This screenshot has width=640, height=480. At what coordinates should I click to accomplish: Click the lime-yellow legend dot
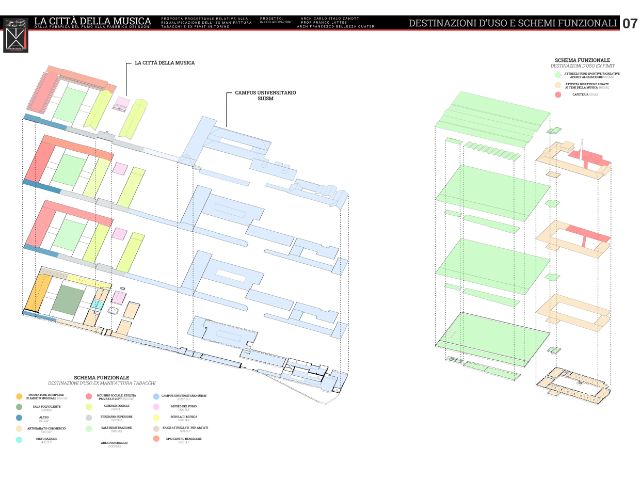(89, 407)
